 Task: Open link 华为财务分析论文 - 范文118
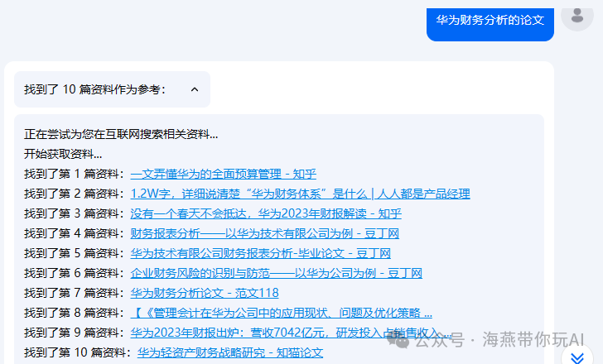[x=205, y=294]
